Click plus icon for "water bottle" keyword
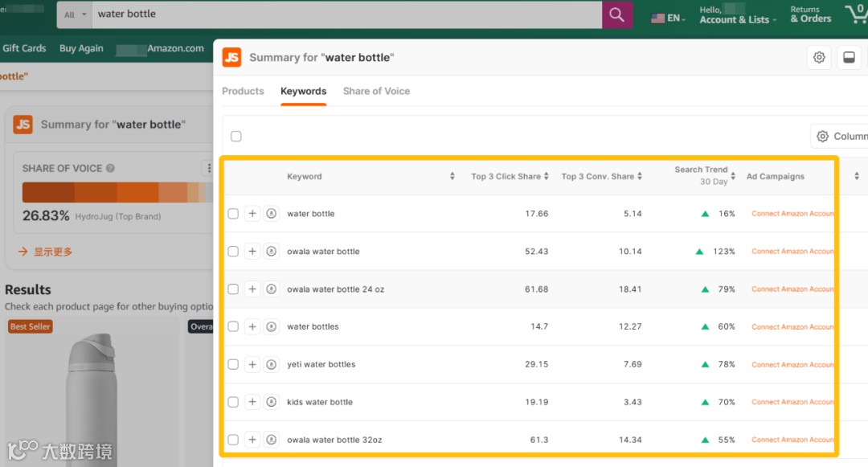 (x=252, y=214)
